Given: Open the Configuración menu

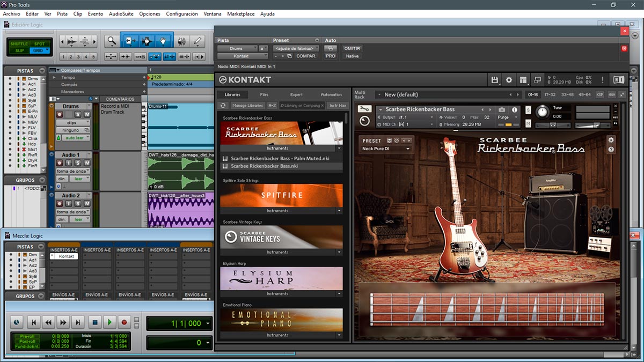Looking at the screenshot, I should point(181,14).
